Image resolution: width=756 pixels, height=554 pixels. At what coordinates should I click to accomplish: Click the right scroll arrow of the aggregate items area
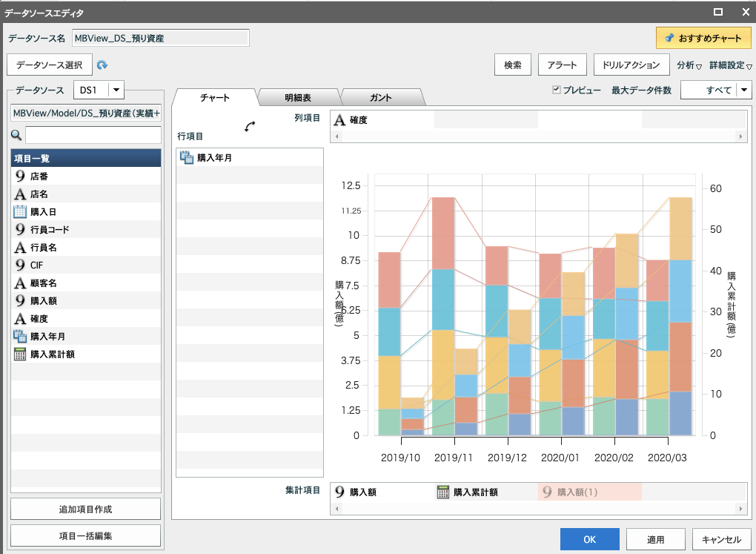click(x=741, y=509)
